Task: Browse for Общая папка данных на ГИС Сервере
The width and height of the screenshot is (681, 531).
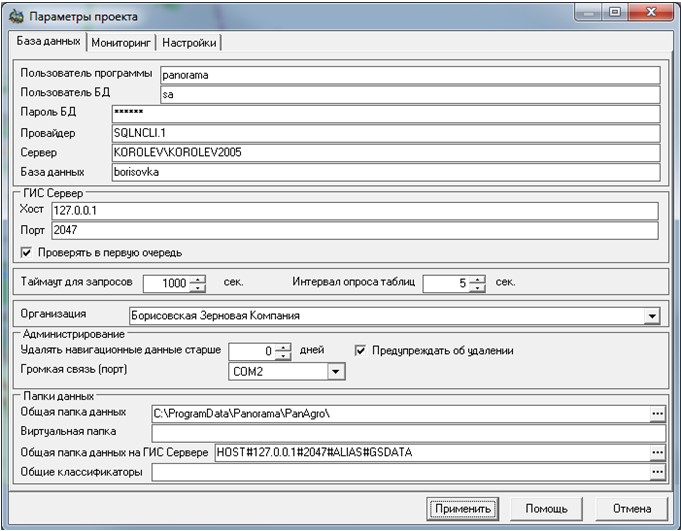Action: tap(656, 453)
